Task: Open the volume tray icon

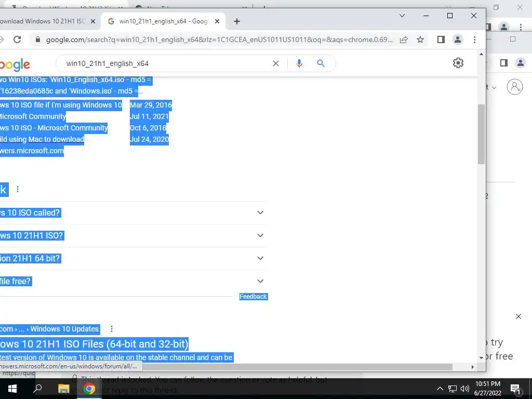Action: click(465, 389)
